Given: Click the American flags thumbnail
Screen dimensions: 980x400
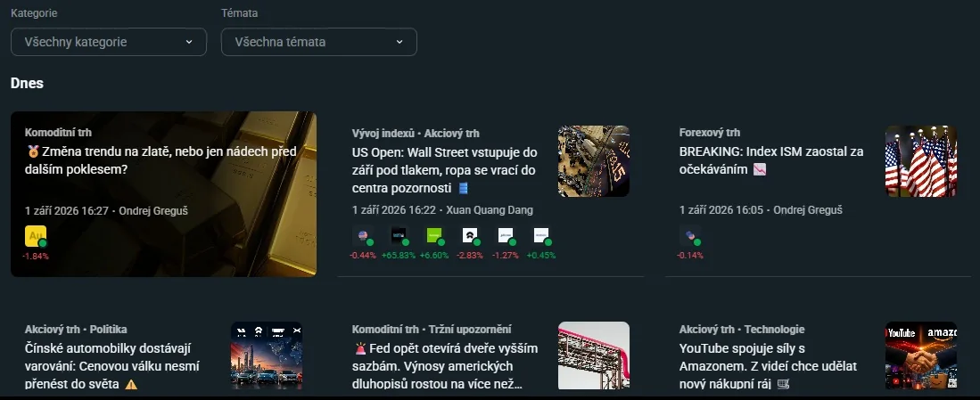Looking at the screenshot, I should coord(920,161).
